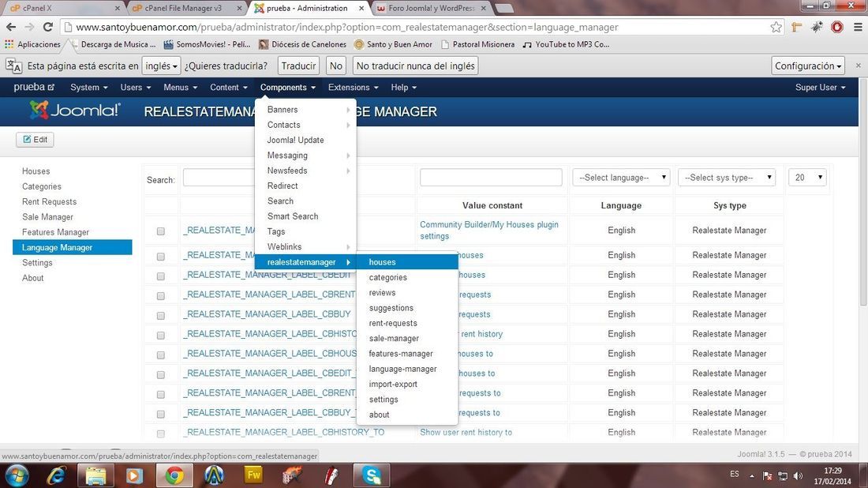Open the Windows Start orb
Viewport: 868px width, 488px height.
tap(17, 475)
